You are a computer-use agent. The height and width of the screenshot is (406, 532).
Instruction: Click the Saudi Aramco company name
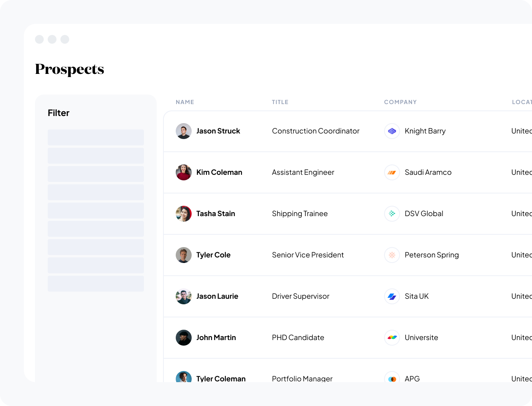tap(428, 172)
